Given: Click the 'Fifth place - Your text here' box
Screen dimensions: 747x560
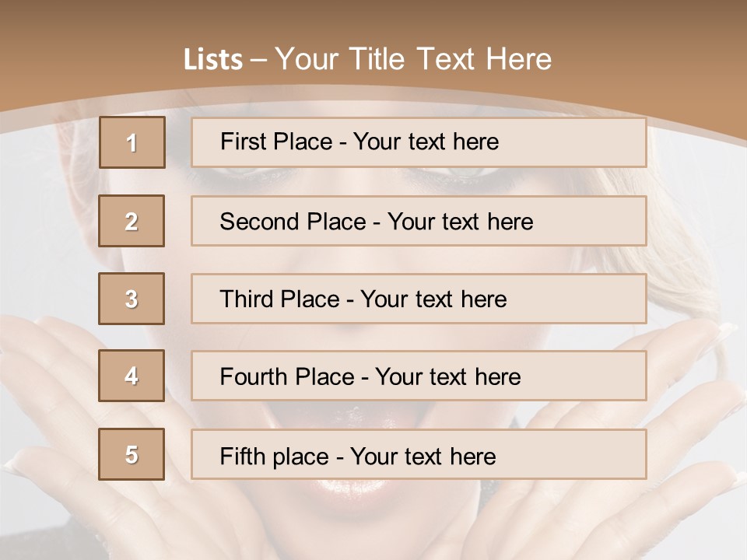Looking at the screenshot, I should pyautogui.click(x=419, y=454).
